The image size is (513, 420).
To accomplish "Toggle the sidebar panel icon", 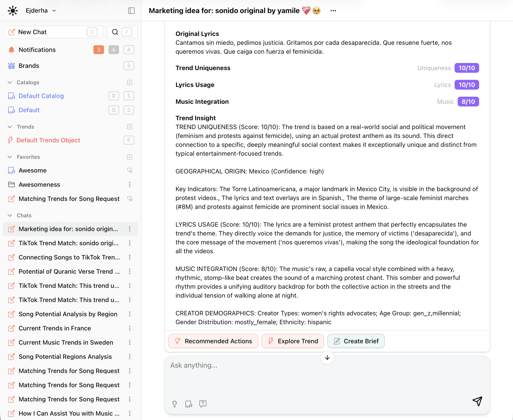I will click(x=131, y=11).
